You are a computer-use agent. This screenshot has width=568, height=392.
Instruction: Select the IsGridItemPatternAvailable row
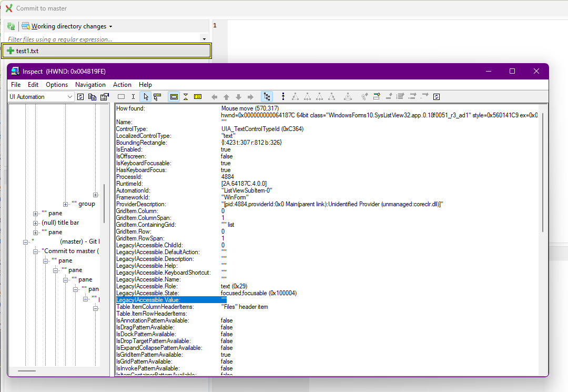click(x=173, y=355)
